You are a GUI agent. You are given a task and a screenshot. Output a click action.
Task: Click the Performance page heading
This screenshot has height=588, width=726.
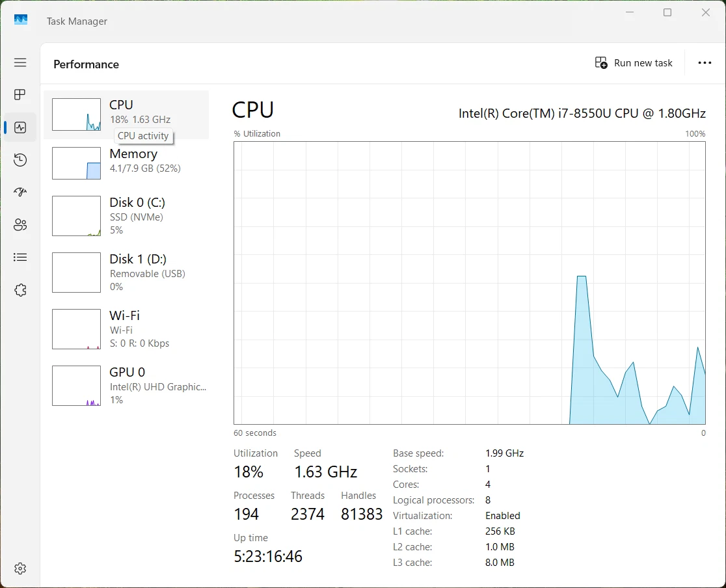86,64
